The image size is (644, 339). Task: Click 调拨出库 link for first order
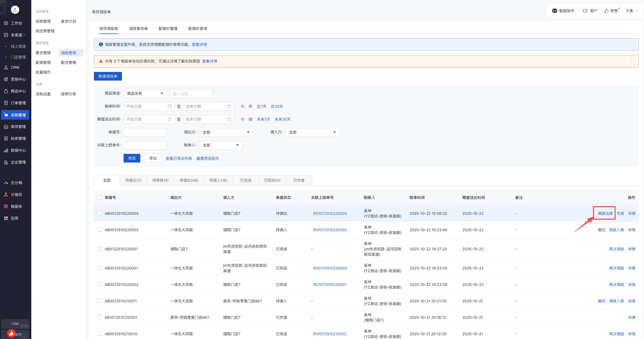pos(605,213)
